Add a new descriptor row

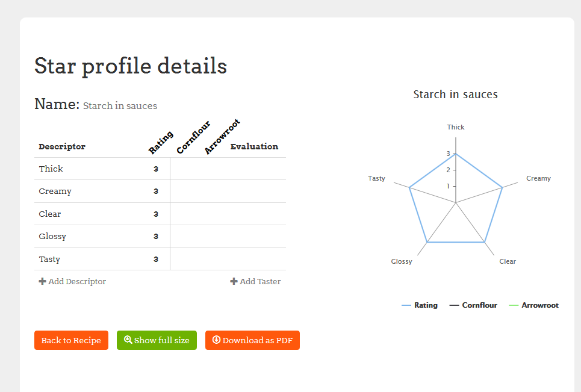[x=72, y=281]
